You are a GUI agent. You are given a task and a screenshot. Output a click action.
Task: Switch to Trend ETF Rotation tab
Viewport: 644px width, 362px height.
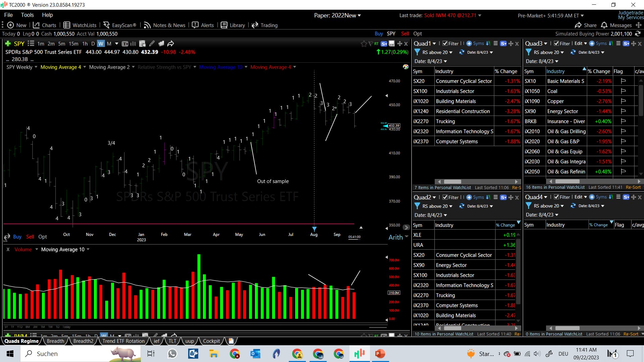[123, 341]
